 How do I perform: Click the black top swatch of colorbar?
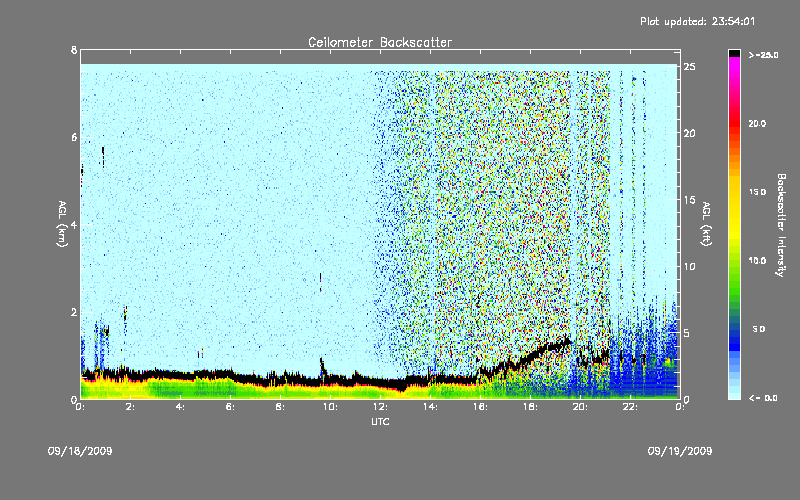[734, 53]
